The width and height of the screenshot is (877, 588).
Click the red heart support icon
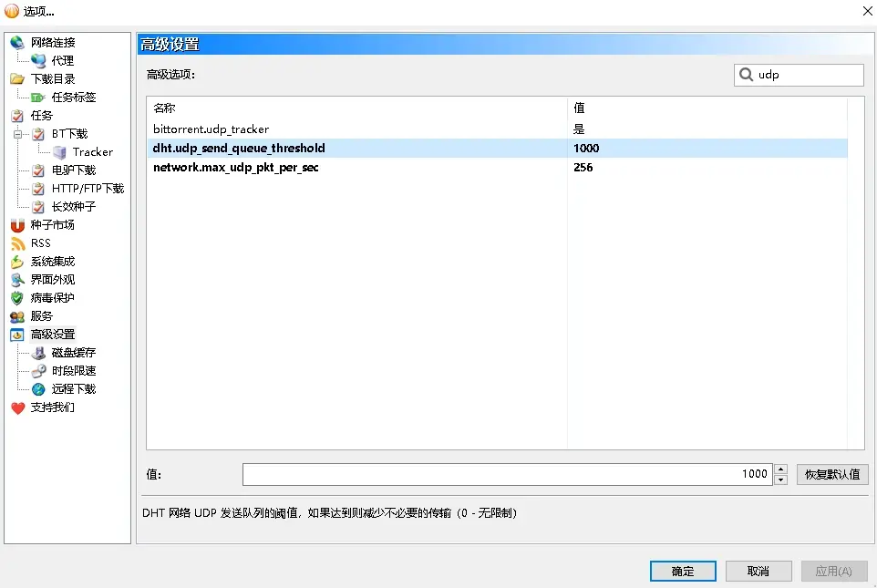pyautogui.click(x=16, y=407)
